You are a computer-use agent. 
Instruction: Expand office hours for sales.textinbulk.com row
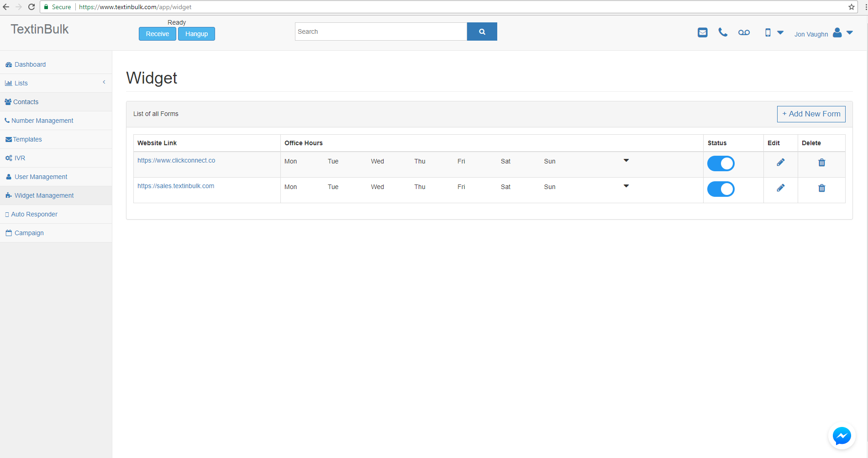[626, 186]
